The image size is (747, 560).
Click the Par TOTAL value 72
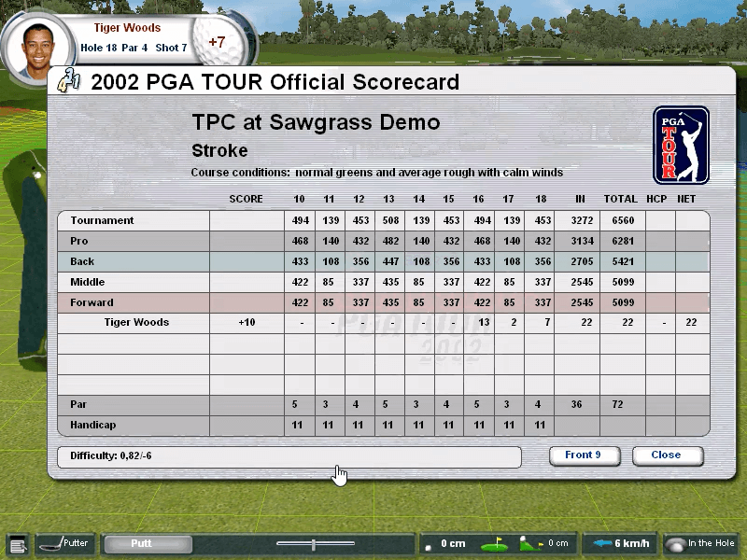[617, 404]
